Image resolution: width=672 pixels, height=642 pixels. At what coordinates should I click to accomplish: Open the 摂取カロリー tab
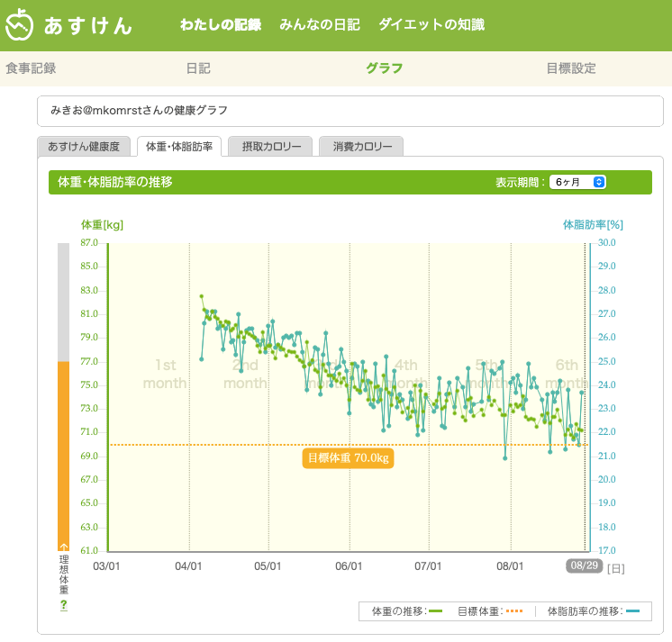pos(270,147)
